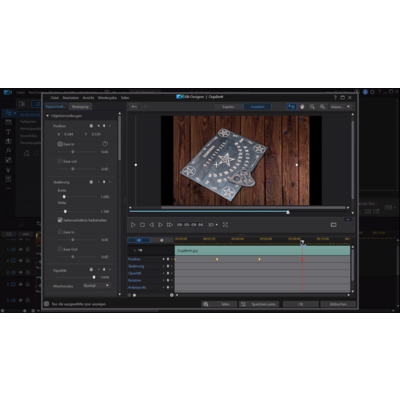This screenshot has height=400, width=400.
Task: Check Nur die ausgewählte Spur anzeigen
Action: coord(47,304)
